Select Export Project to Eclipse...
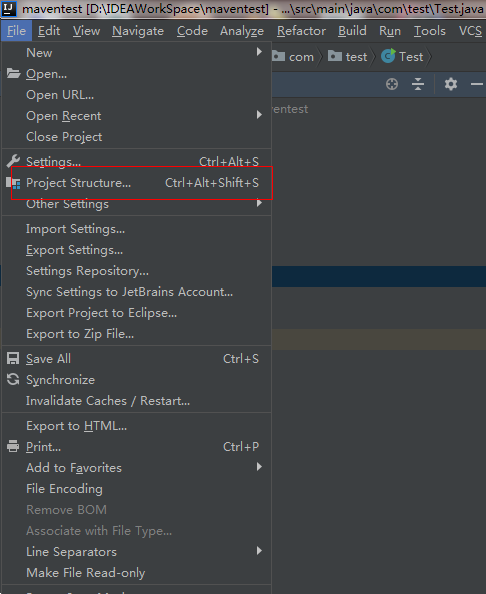The image size is (486, 594). point(137,313)
